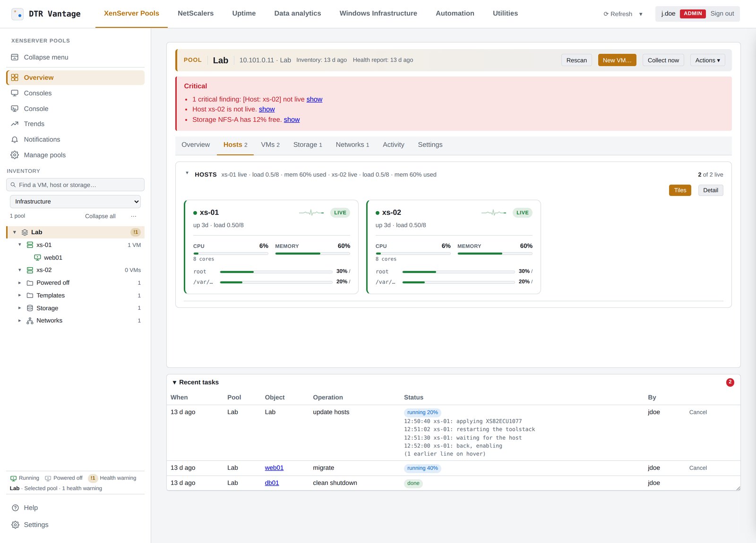This screenshot has width=756, height=543.
Task: Click the Trends chart icon
Action: click(x=15, y=124)
